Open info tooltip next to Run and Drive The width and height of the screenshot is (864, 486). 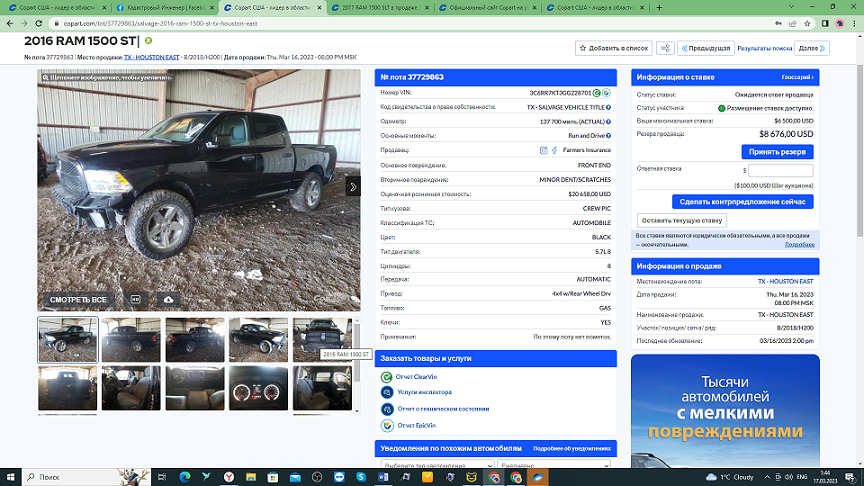click(x=608, y=136)
